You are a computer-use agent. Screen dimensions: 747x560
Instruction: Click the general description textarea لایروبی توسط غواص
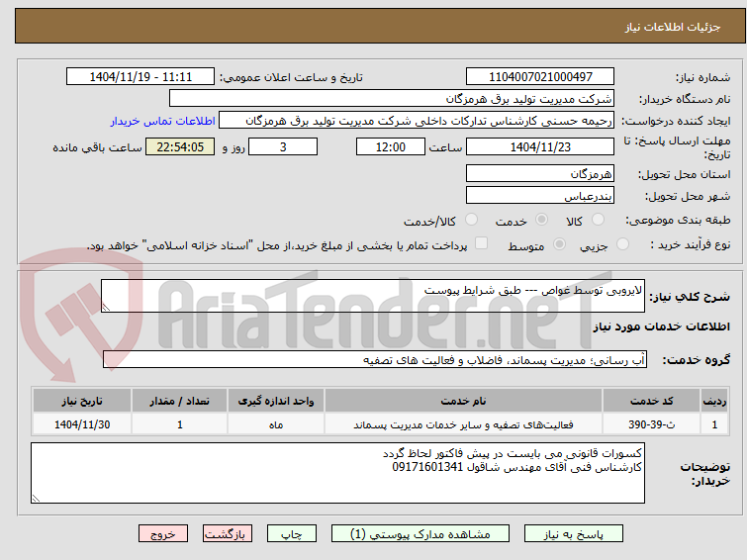point(373,296)
